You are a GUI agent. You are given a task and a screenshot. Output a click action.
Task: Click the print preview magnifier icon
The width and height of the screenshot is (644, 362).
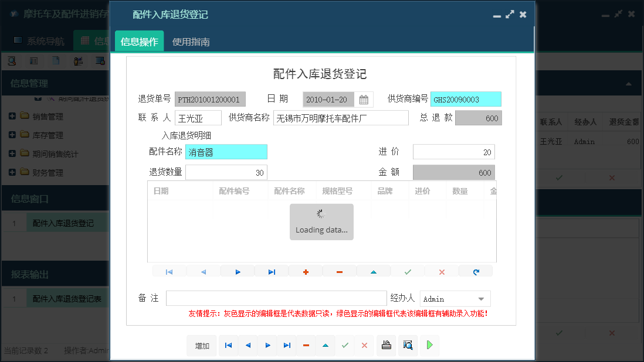(x=407, y=345)
